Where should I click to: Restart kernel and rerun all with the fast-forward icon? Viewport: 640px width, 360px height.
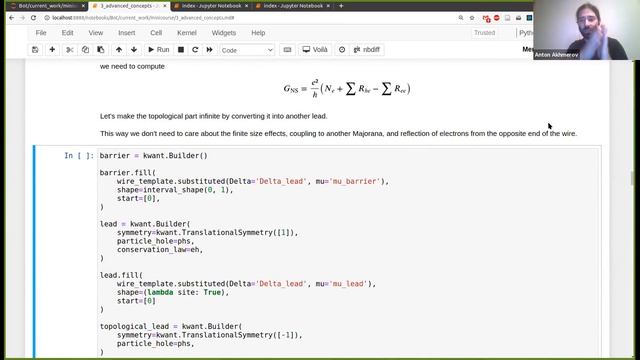[x=209, y=50]
